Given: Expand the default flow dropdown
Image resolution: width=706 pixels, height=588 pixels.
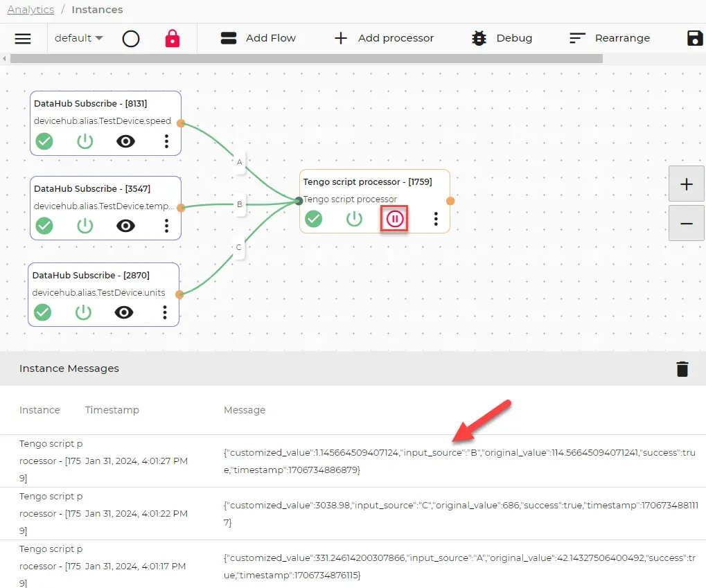Looking at the screenshot, I should click(x=79, y=38).
